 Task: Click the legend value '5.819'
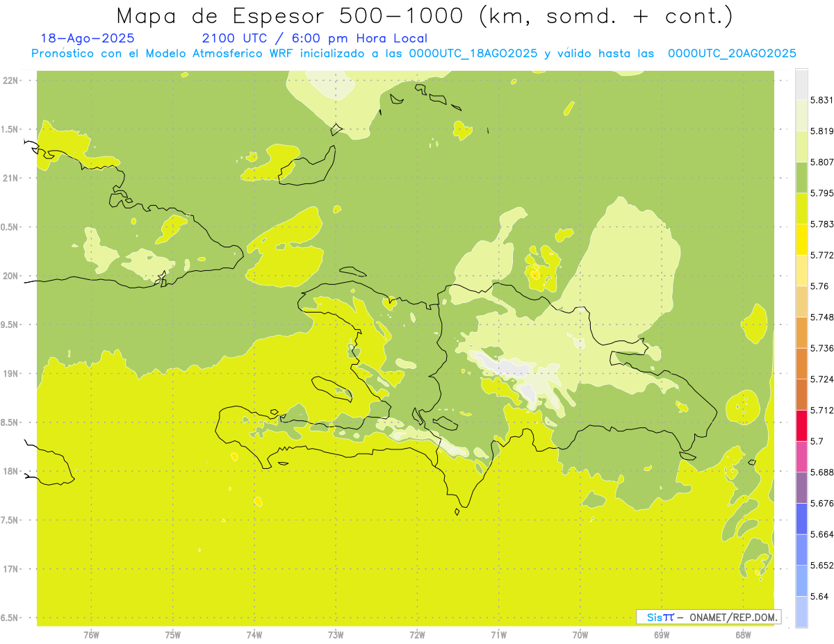pos(821,131)
